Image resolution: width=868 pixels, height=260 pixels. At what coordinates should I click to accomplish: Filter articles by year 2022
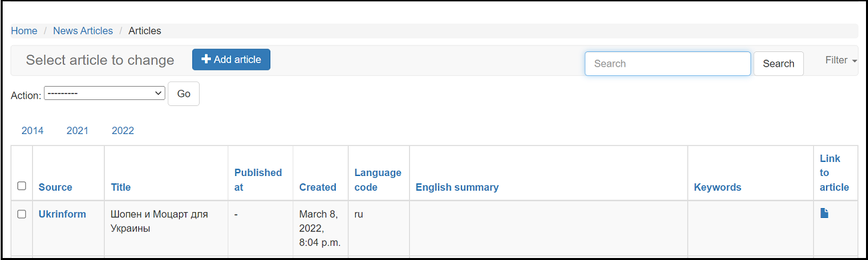click(123, 131)
